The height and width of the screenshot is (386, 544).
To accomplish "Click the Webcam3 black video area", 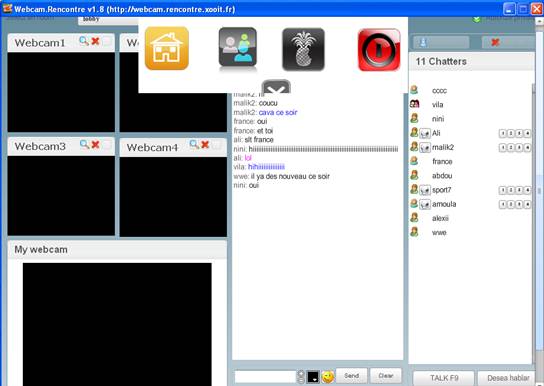I will tap(61, 196).
